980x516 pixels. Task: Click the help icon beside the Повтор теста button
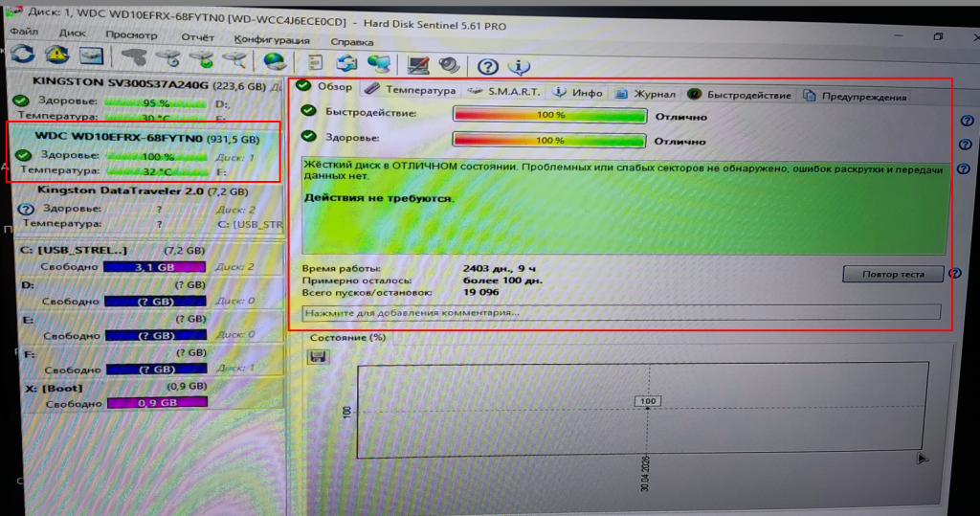954,274
